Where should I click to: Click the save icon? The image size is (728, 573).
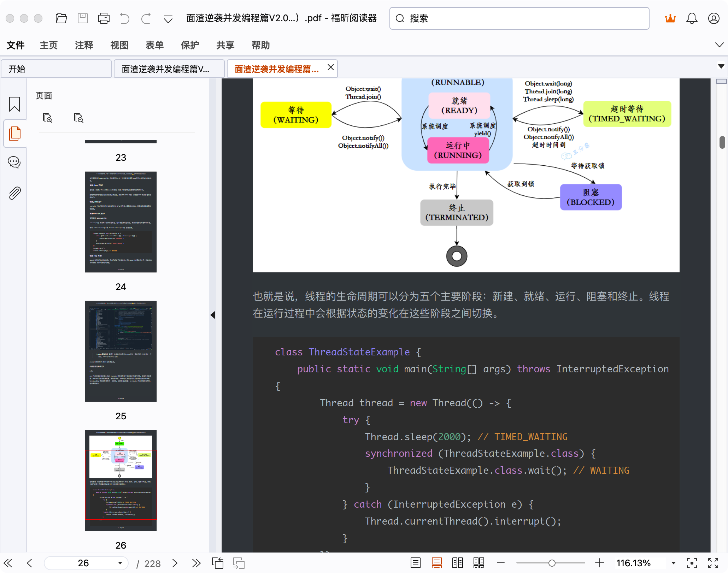click(x=82, y=18)
